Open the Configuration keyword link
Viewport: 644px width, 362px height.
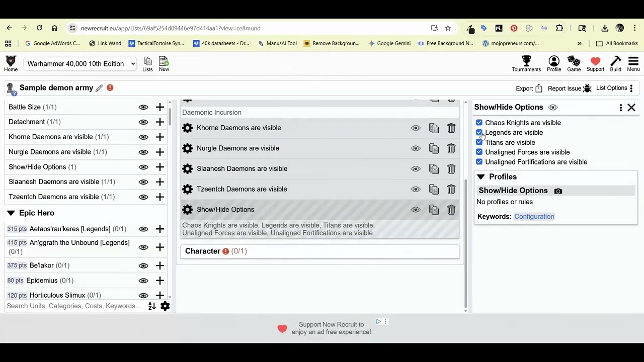coord(534,217)
